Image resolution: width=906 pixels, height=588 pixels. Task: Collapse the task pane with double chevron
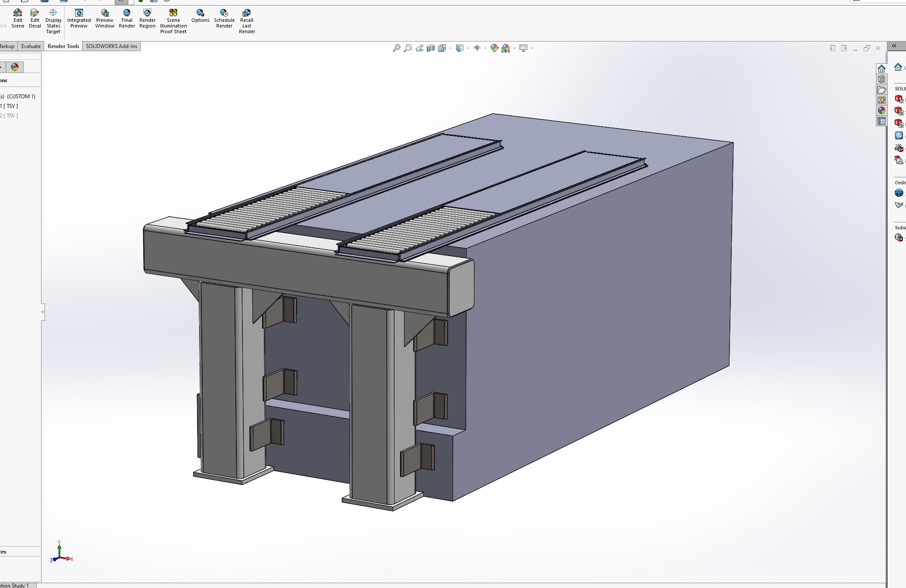pyautogui.click(x=894, y=46)
